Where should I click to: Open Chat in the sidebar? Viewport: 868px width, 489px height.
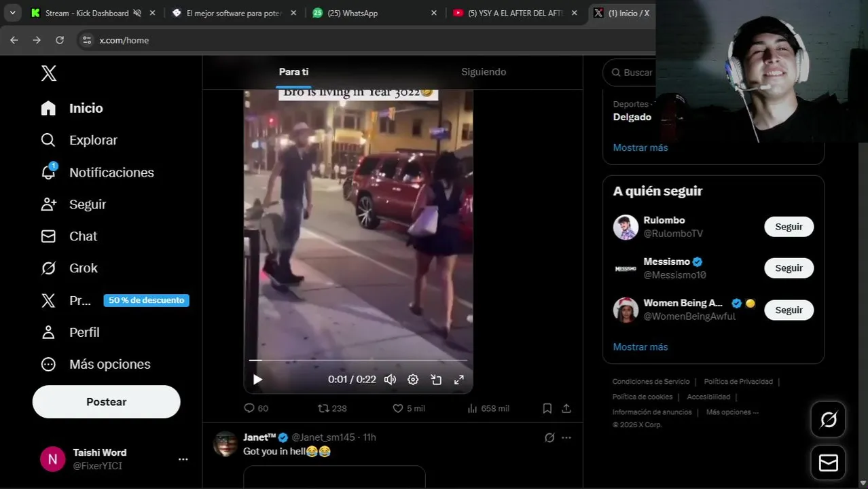[69, 236]
